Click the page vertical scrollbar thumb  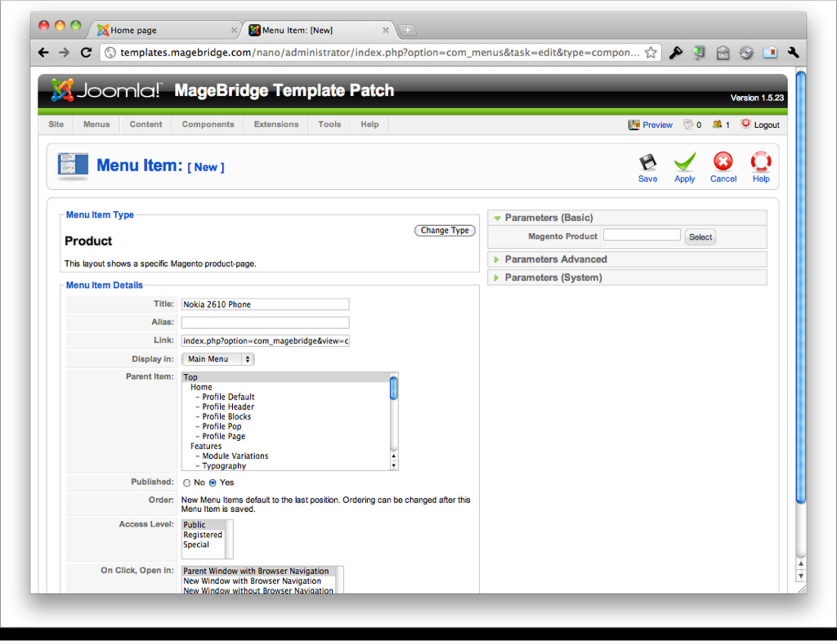point(800,287)
